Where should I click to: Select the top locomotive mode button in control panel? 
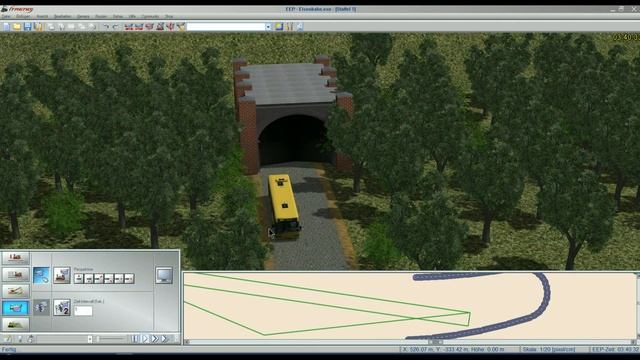16,258
